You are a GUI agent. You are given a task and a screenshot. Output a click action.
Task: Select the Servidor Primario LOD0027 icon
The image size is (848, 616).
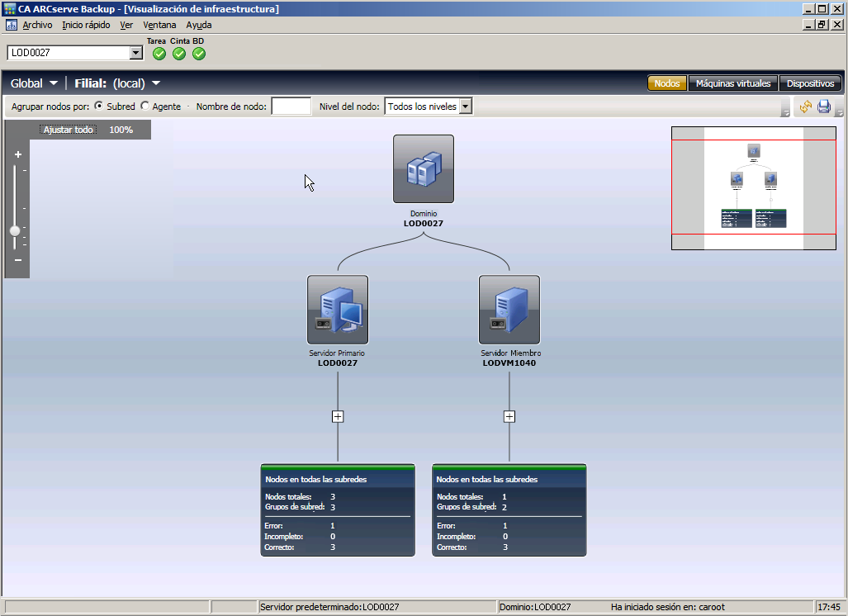tap(337, 310)
